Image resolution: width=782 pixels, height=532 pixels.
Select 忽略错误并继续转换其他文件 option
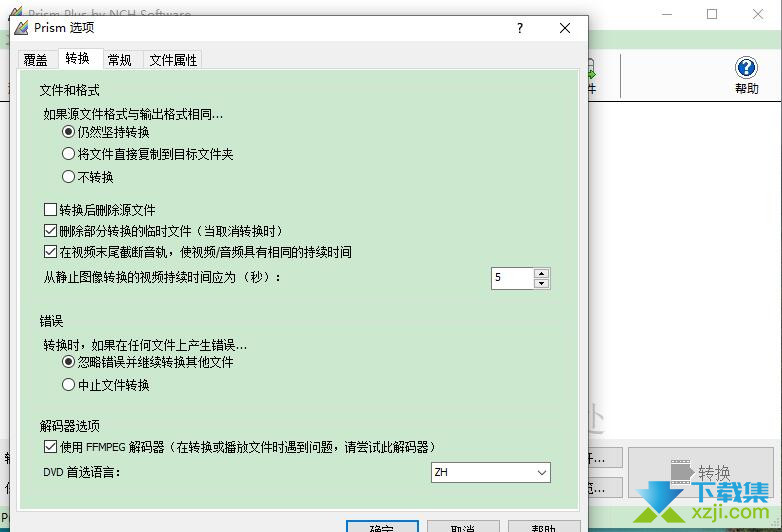pyautogui.click(x=148, y=362)
